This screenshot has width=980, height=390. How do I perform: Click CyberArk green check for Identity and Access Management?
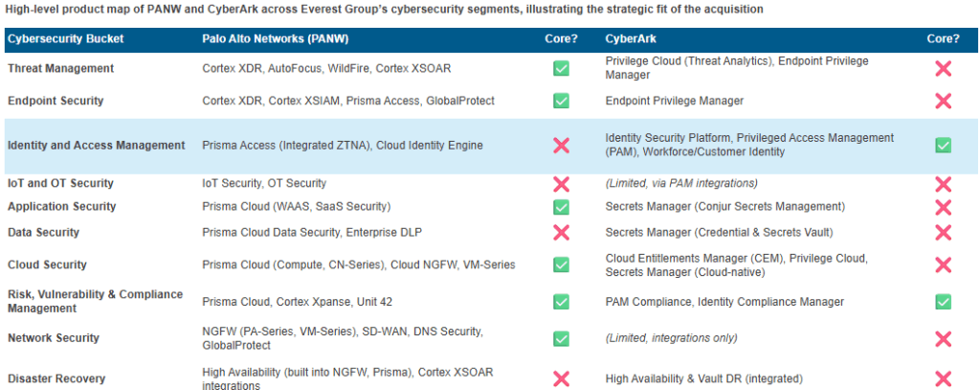[x=943, y=146]
